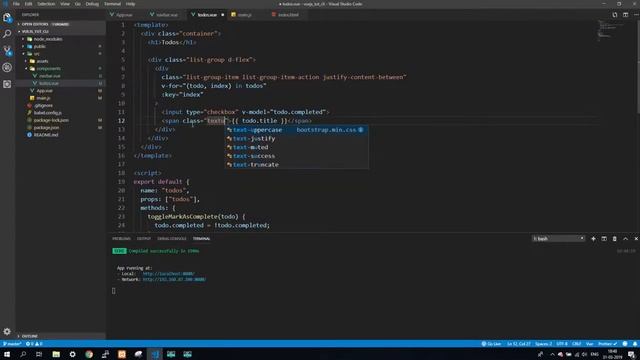Open the Network URL link in terminal
Image resolution: width=640 pixels, height=360 pixels.
click(x=174, y=279)
